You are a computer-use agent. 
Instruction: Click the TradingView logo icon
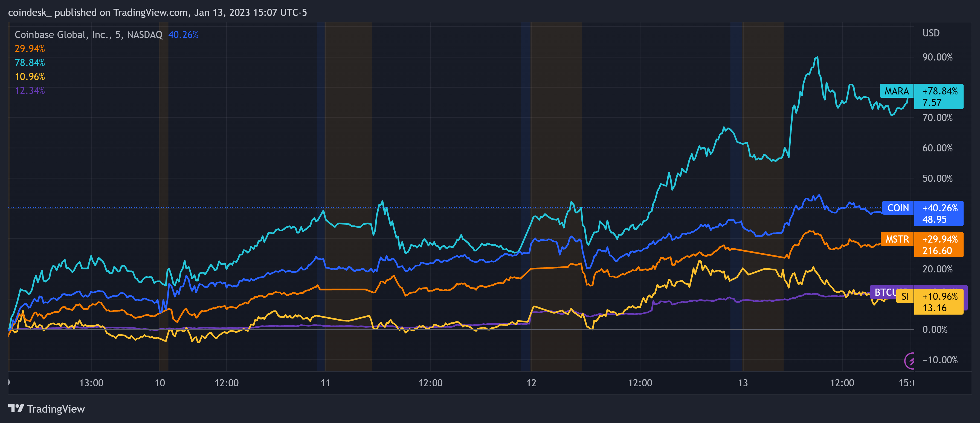pyautogui.click(x=16, y=408)
